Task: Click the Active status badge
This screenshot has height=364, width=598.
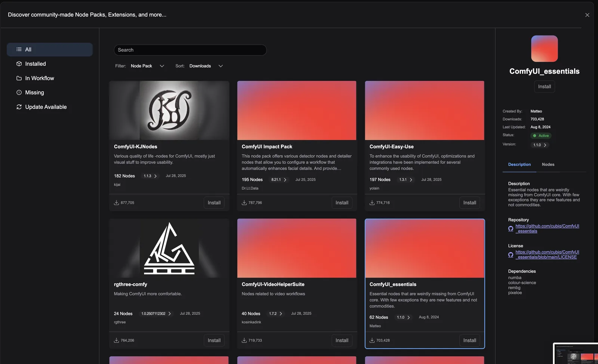Action: pyautogui.click(x=541, y=136)
